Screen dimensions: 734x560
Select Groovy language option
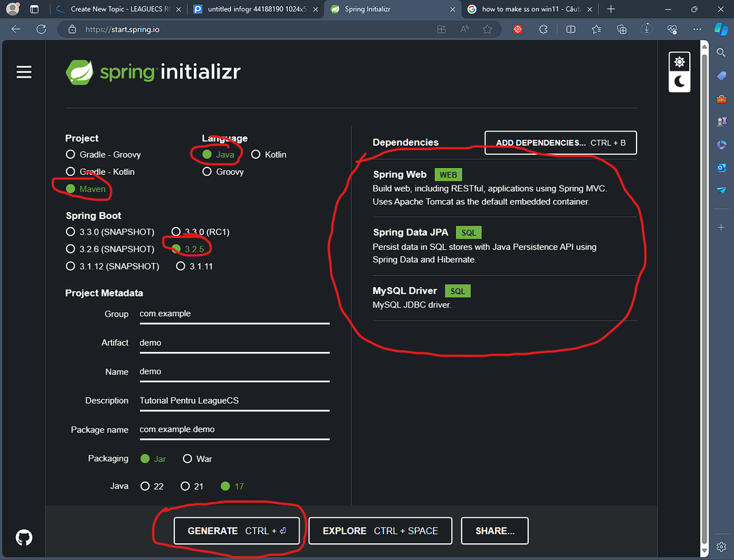click(223, 171)
